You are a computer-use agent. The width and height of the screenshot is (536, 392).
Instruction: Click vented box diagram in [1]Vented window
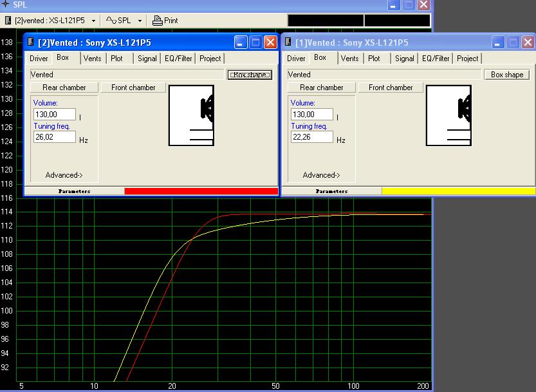pos(449,116)
